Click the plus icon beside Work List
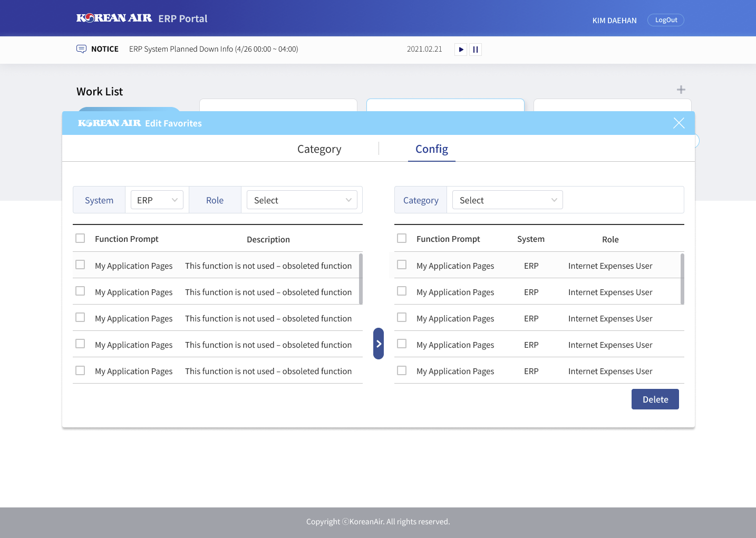 (x=681, y=90)
